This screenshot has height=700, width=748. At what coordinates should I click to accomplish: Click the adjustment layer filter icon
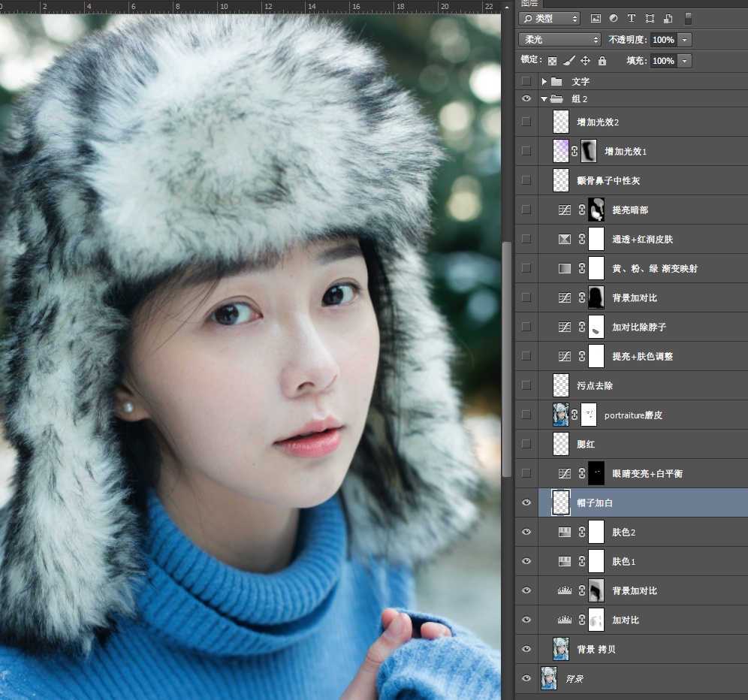(x=614, y=19)
